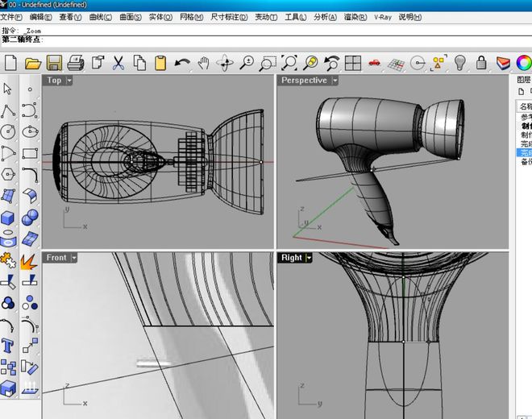This screenshot has height=419, width=532.
Task: Click the Save file floppy disk icon
Action: [54, 62]
